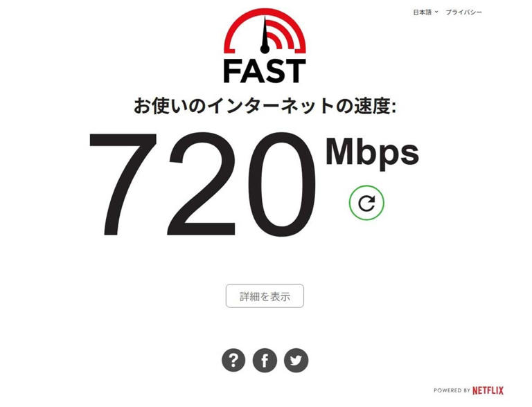Click the 詳細を表示 show details button
The image size is (532, 407).
265,296
